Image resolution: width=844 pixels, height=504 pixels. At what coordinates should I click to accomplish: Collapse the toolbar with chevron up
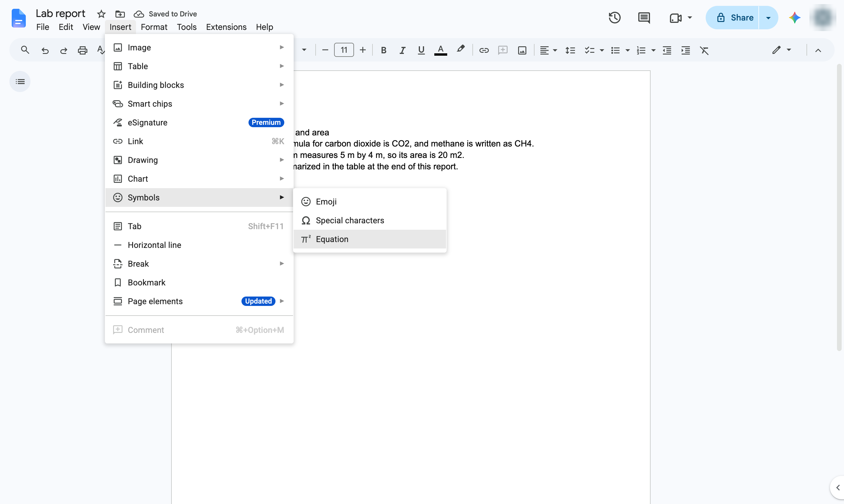click(x=818, y=50)
